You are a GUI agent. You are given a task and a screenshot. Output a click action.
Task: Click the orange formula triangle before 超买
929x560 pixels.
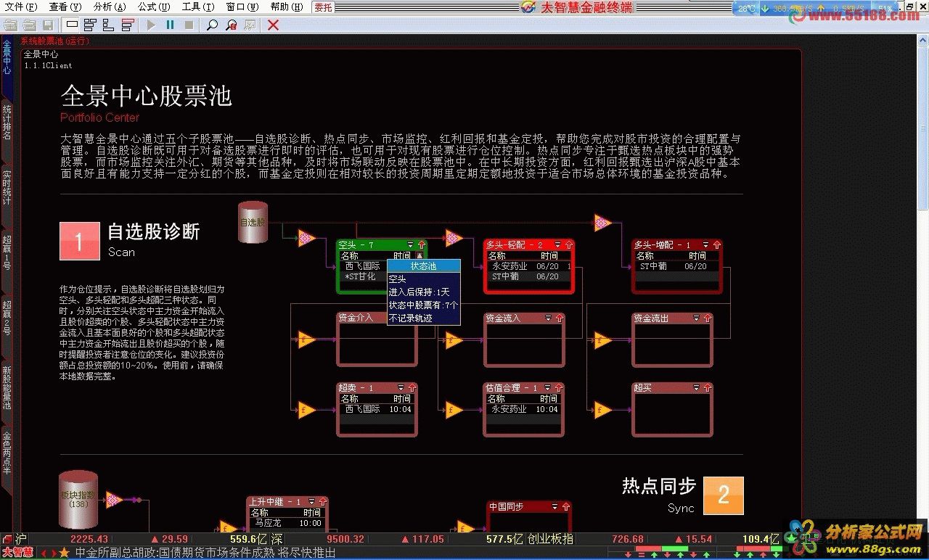tap(602, 410)
